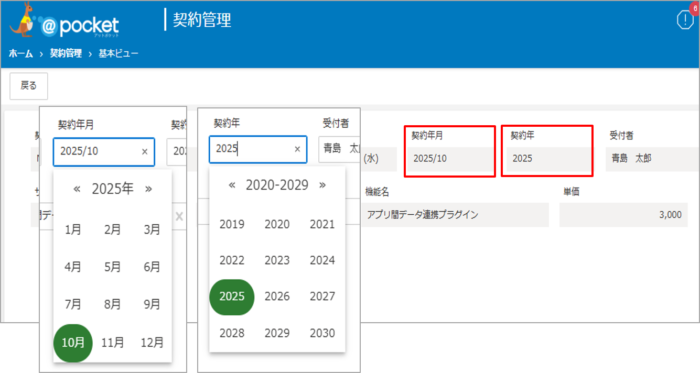Go to next year in month picker
This screenshot has height=373, width=700.
pos(149,189)
